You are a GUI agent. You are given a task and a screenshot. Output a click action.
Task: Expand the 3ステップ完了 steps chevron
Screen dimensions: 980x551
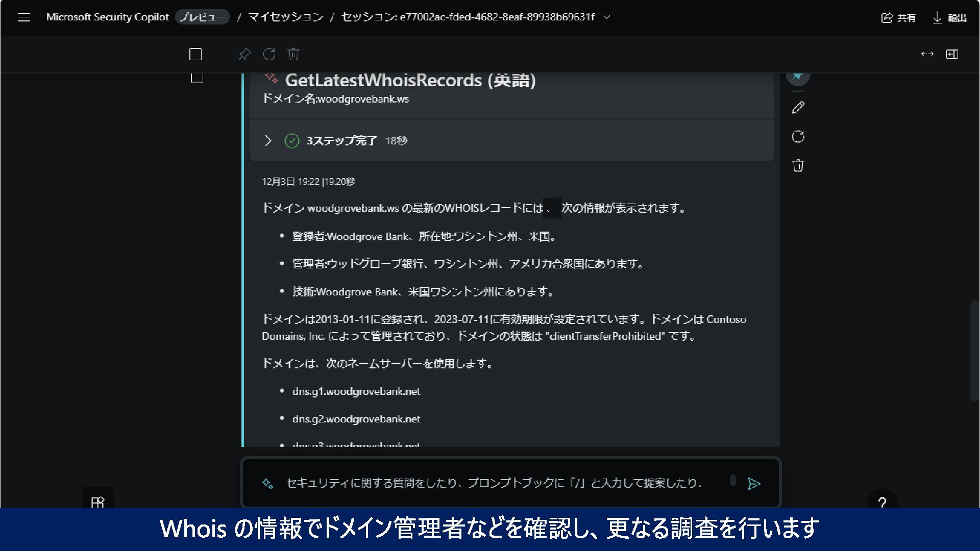click(x=268, y=141)
